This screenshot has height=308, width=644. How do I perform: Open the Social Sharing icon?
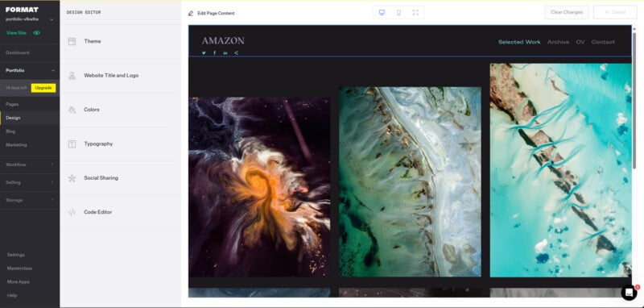(x=72, y=178)
